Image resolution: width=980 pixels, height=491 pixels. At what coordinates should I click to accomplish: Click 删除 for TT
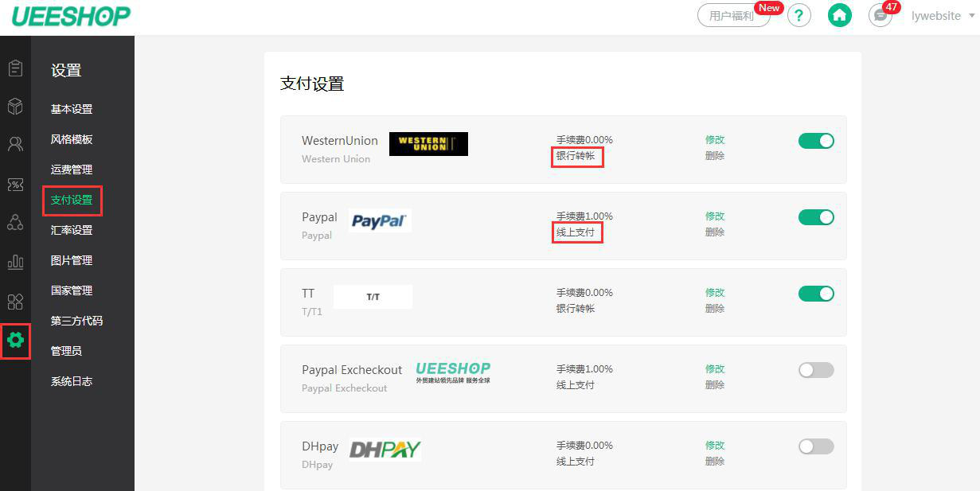click(715, 309)
